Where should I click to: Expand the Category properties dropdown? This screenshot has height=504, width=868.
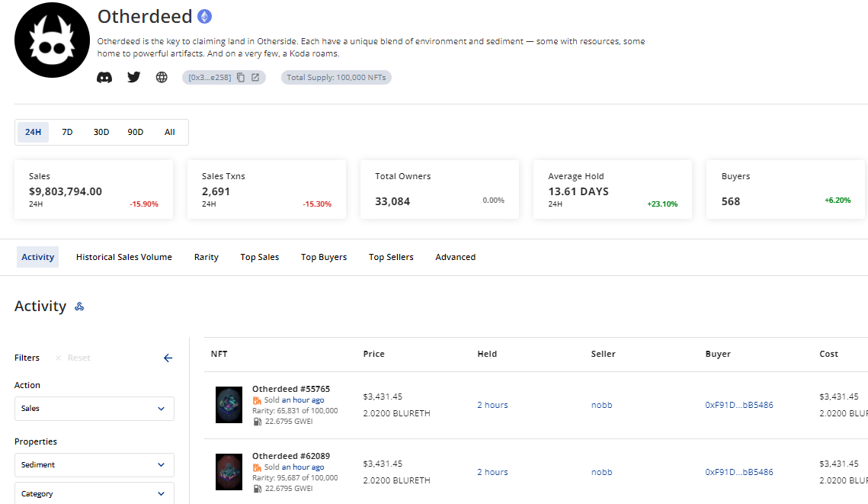tap(94, 493)
